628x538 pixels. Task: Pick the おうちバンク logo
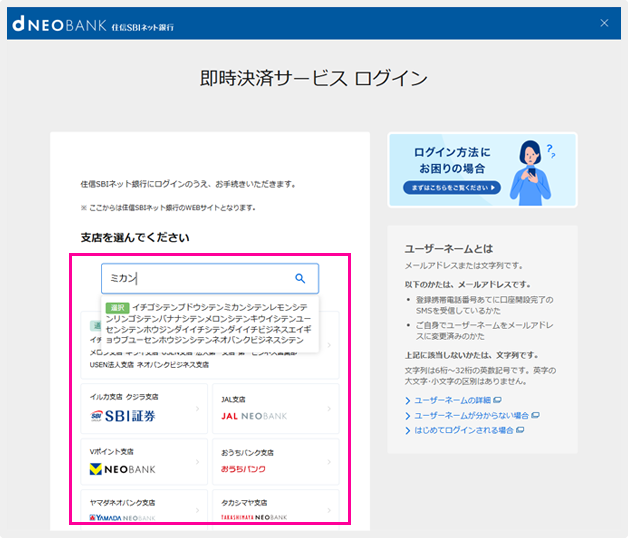point(244,467)
